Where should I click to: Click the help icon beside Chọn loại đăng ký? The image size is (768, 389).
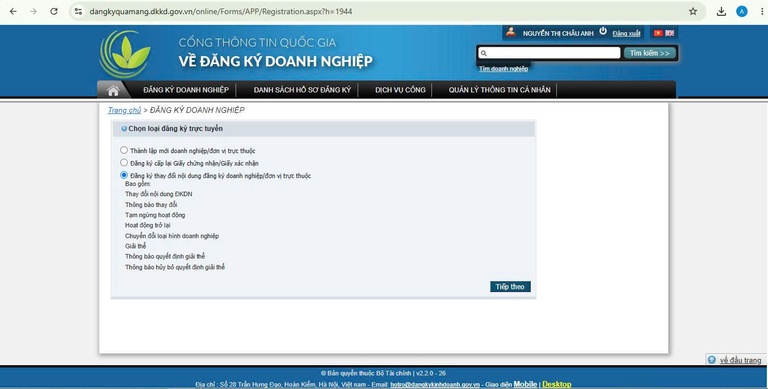124,129
